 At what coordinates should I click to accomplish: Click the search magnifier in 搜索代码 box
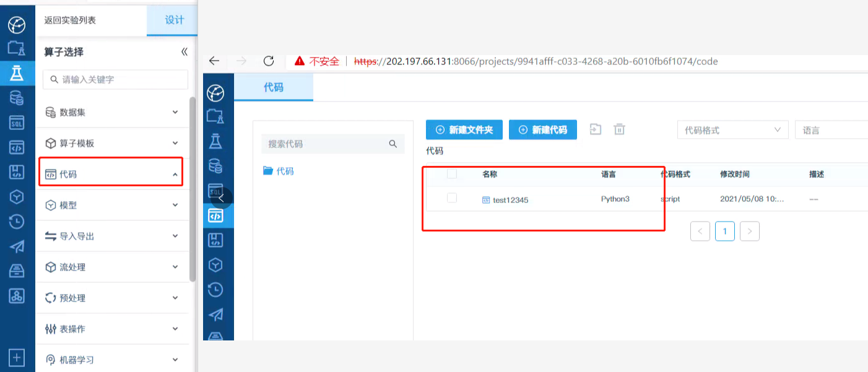pyautogui.click(x=393, y=144)
